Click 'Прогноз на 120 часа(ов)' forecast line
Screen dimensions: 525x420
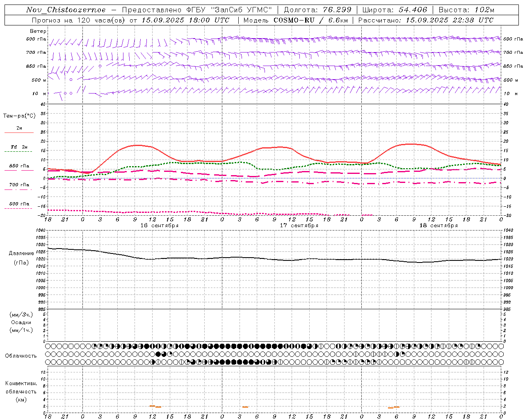coord(78,20)
